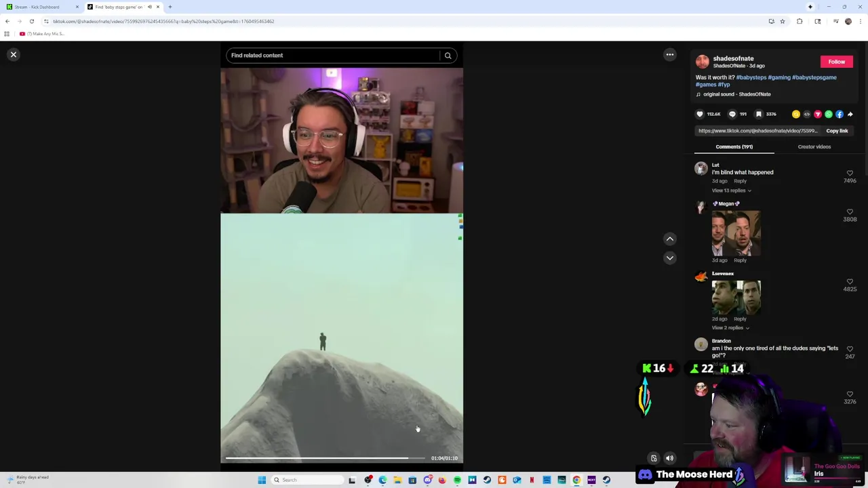Open the apps grid in bookmarks bar
Screen dimensions: 868x488
click(x=7, y=34)
